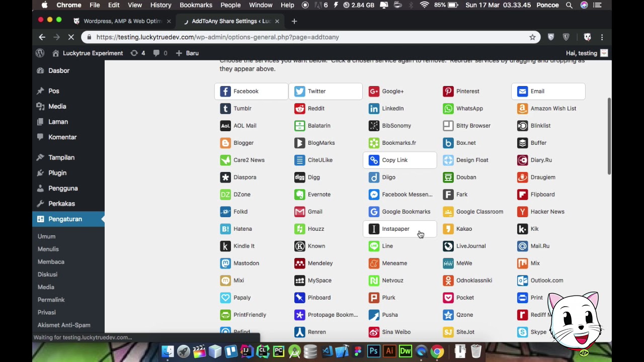Open the updates indicator in admin bar

coord(137,53)
